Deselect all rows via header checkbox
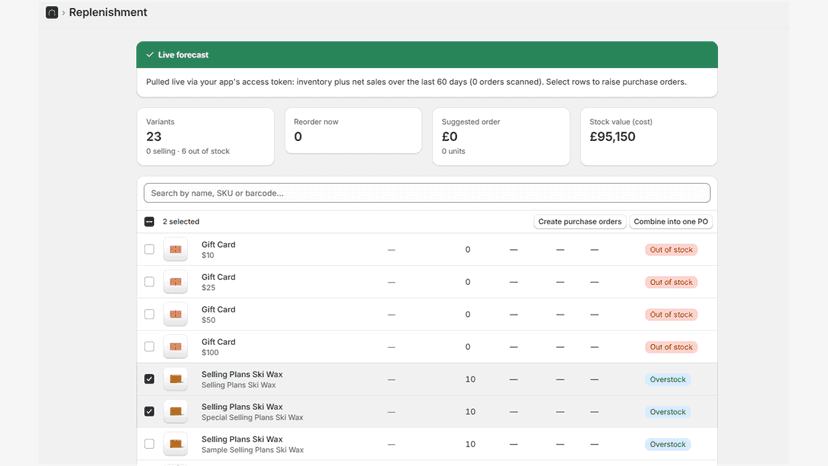The image size is (828, 466). click(149, 221)
